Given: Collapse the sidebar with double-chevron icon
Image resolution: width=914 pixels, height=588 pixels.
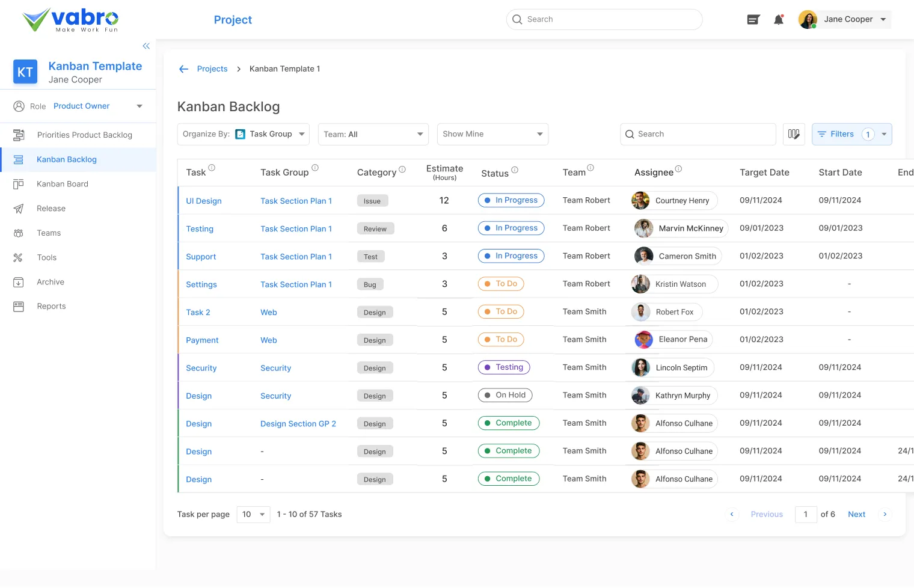Looking at the screenshot, I should [x=146, y=46].
